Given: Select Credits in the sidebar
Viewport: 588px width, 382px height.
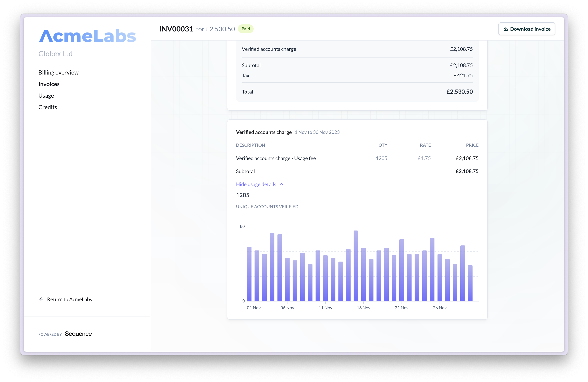Looking at the screenshot, I should [47, 107].
